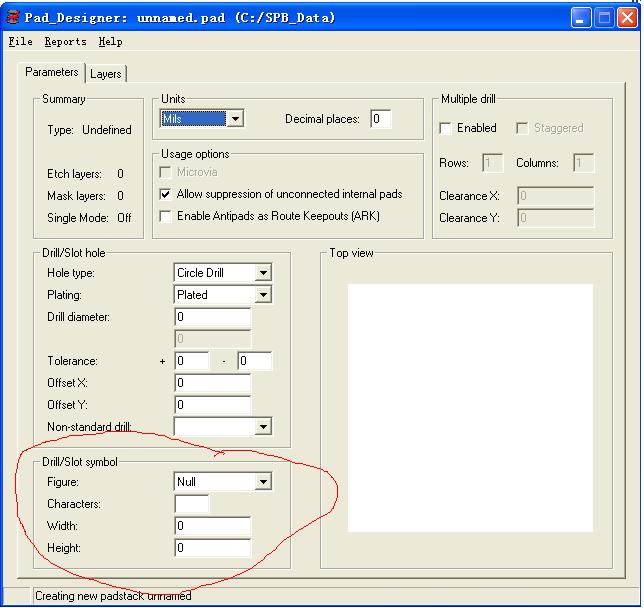Minimize the Pad Designer window
The image size is (644, 608).
click(581, 18)
